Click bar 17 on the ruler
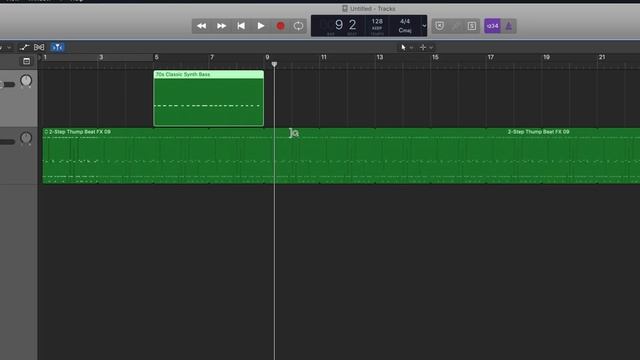The width and height of the screenshot is (640, 360). click(x=491, y=57)
